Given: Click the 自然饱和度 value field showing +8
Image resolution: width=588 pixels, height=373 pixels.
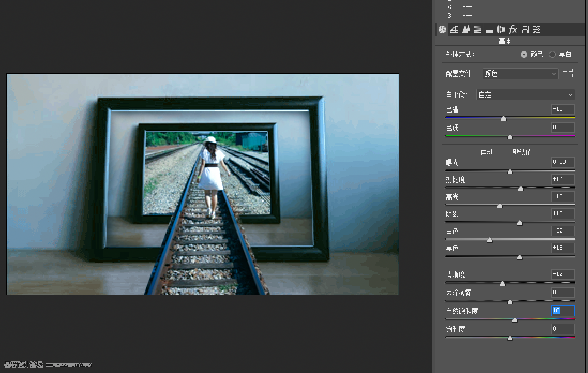Looking at the screenshot, I should pyautogui.click(x=562, y=311).
